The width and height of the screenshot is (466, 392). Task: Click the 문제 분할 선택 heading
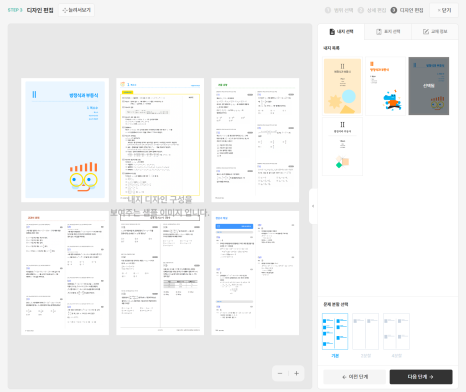336,304
